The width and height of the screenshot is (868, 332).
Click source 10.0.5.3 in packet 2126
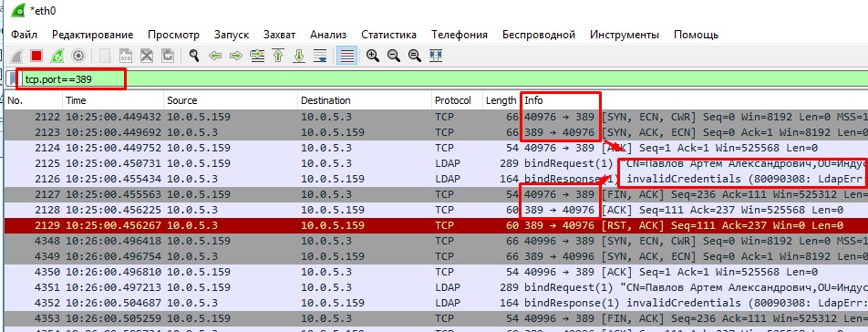[x=192, y=179]
